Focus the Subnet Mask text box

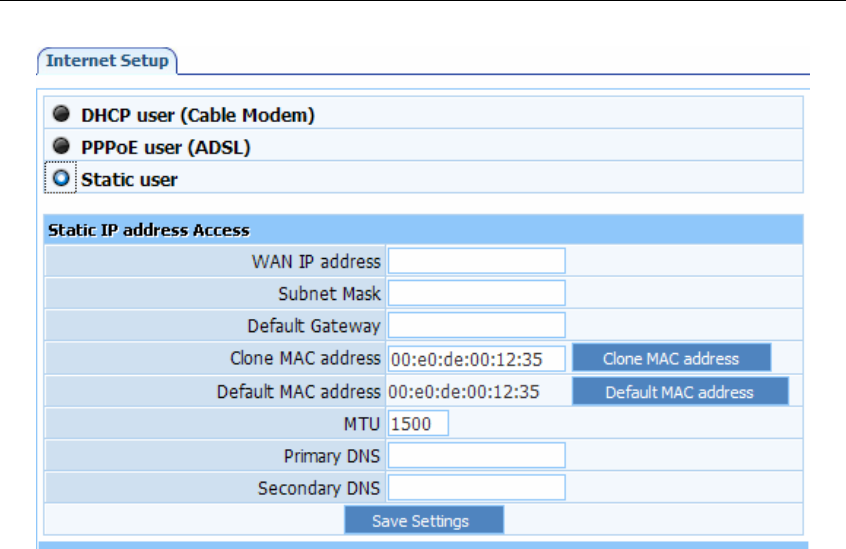(x=476, y=294)
